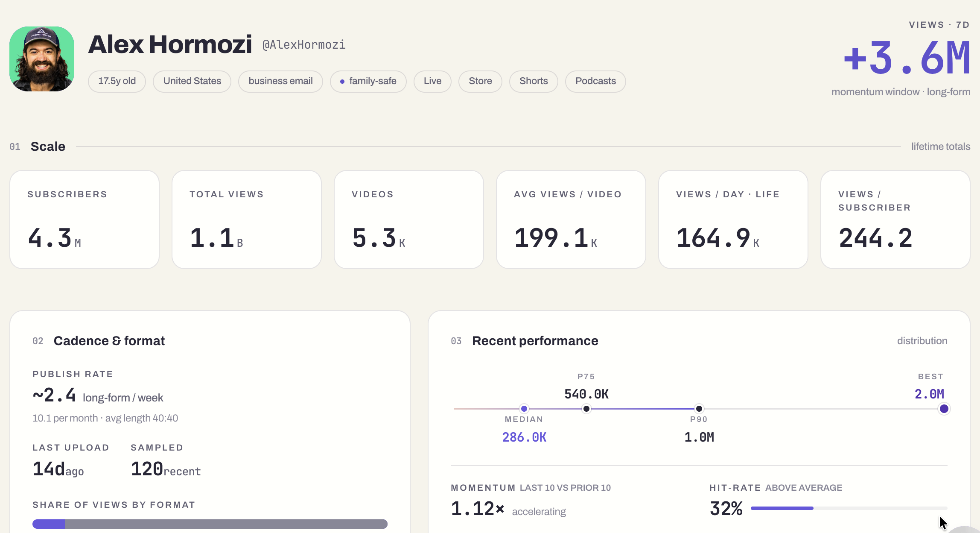Click the Recent performance heading
Image resolution: width=980 pixels, height=533 pixels.
535,341
